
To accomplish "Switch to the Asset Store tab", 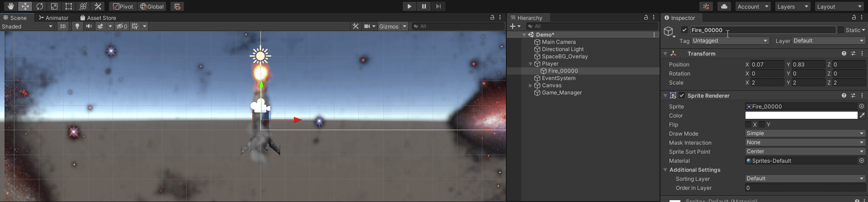I will point(98,18).
